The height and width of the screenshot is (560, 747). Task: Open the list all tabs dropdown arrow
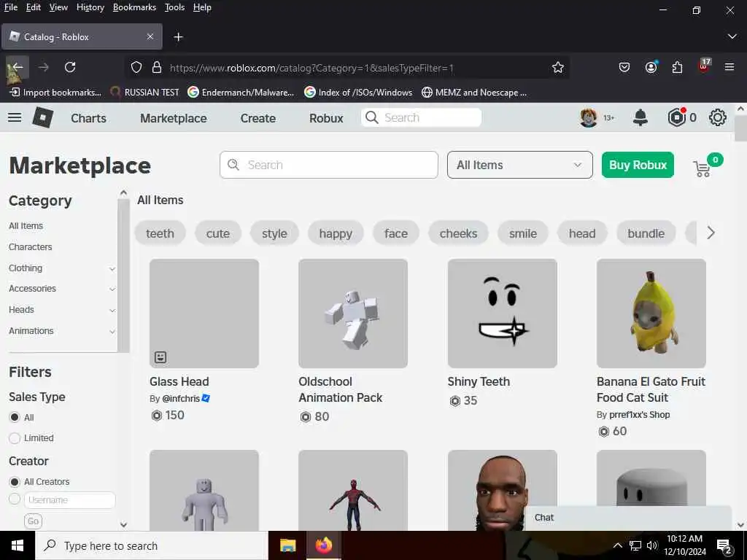732,36
